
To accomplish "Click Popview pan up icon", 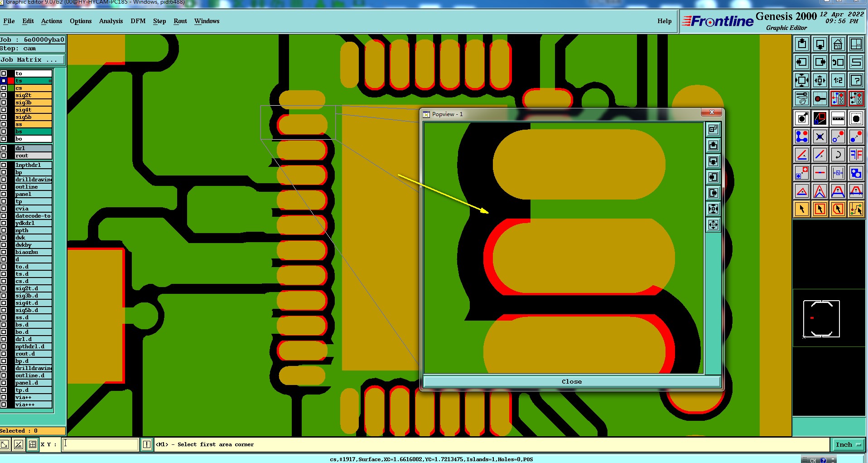I will (713, 146).
